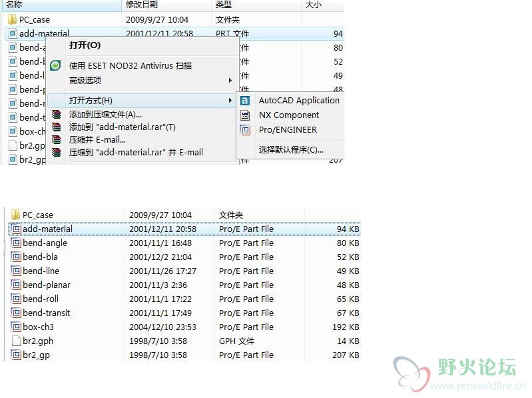
Task: Click the Pro/E icon of bend-planar
Action: click(x=16, y=285)
